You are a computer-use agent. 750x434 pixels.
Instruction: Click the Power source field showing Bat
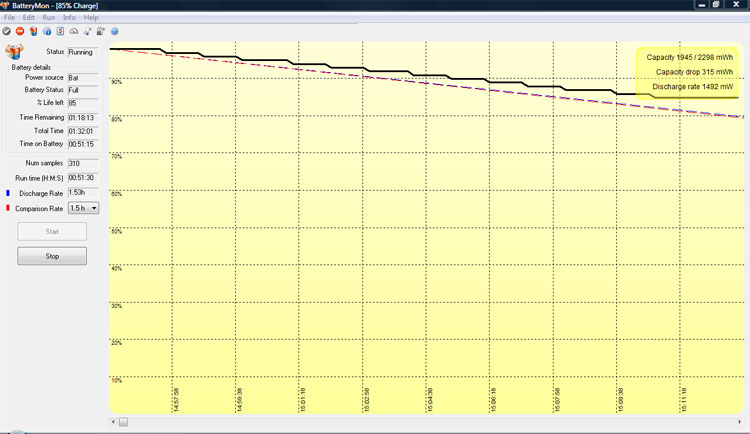click(x=83, y=78)
